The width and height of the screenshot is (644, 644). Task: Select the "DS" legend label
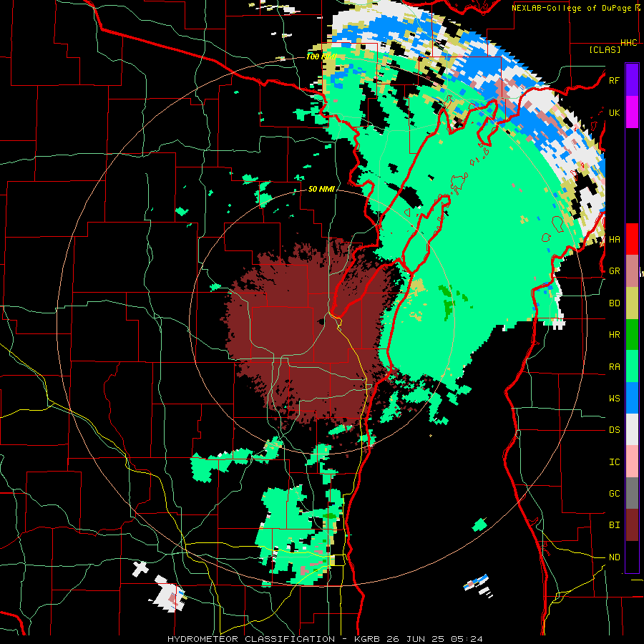(x=614, y=430)
